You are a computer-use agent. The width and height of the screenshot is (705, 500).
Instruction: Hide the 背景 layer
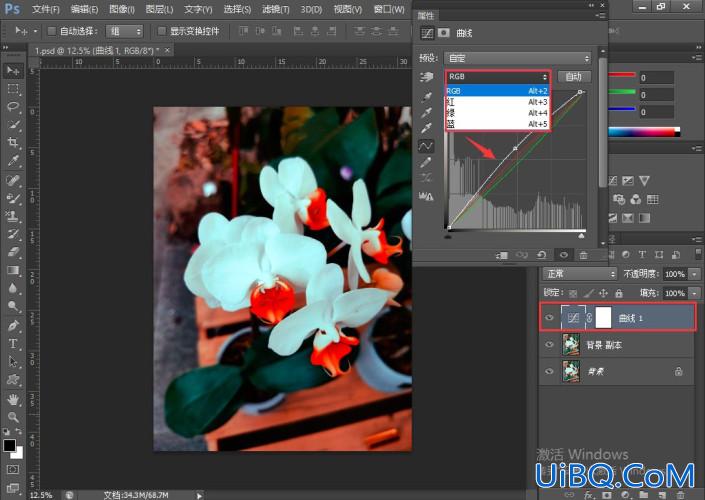tap(549, 371)
